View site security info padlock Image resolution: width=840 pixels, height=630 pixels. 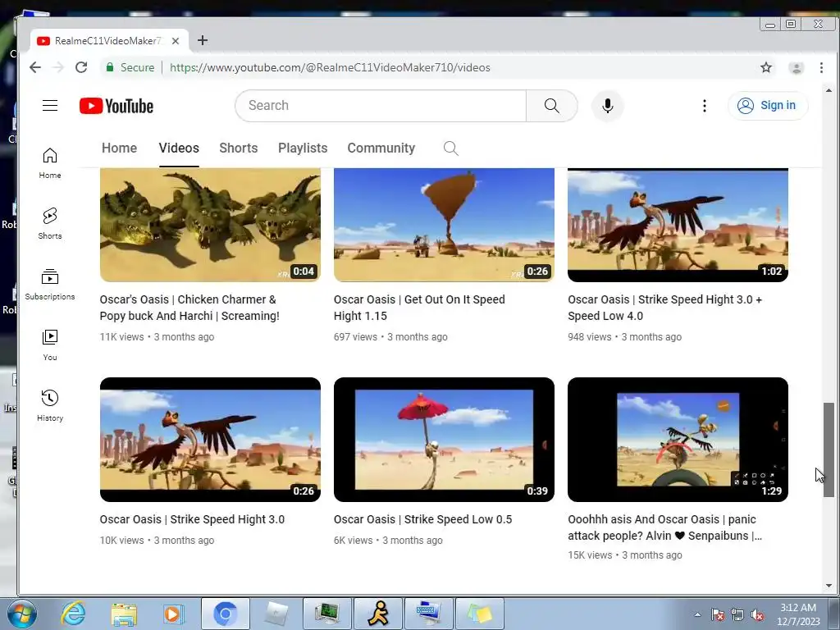[x=110, y=67]
